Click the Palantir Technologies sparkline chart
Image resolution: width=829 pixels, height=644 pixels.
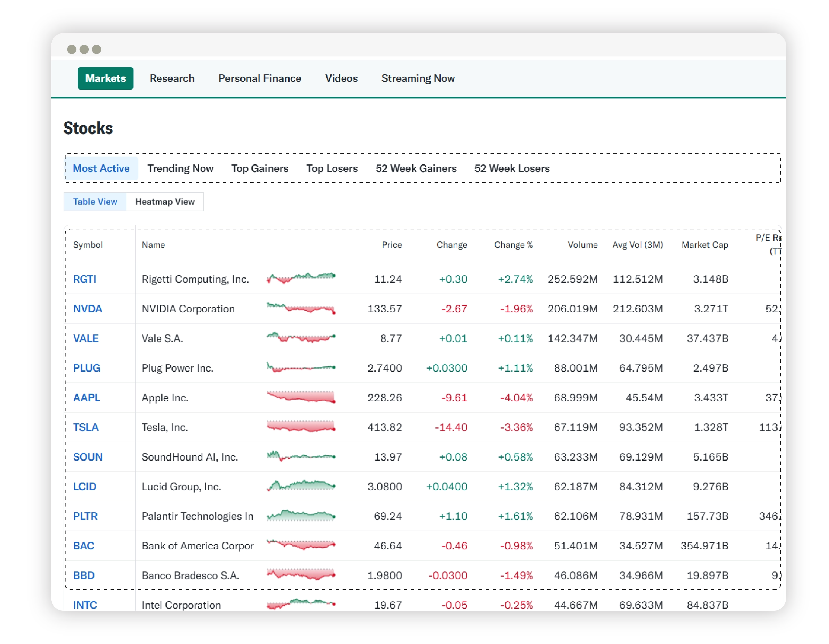point(301,515)
